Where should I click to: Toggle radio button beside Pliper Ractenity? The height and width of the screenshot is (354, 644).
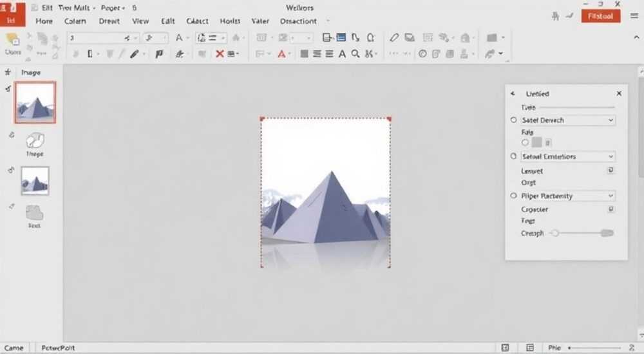pyautogui.click(x=513, y=196)
